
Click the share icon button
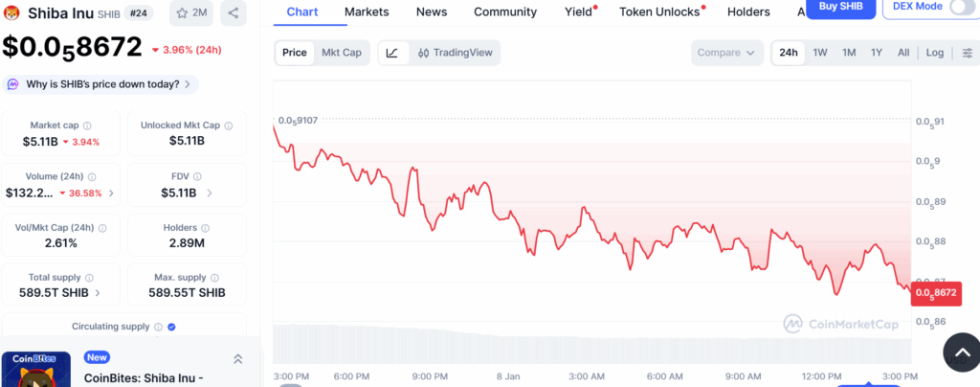[x=234, y=13]
